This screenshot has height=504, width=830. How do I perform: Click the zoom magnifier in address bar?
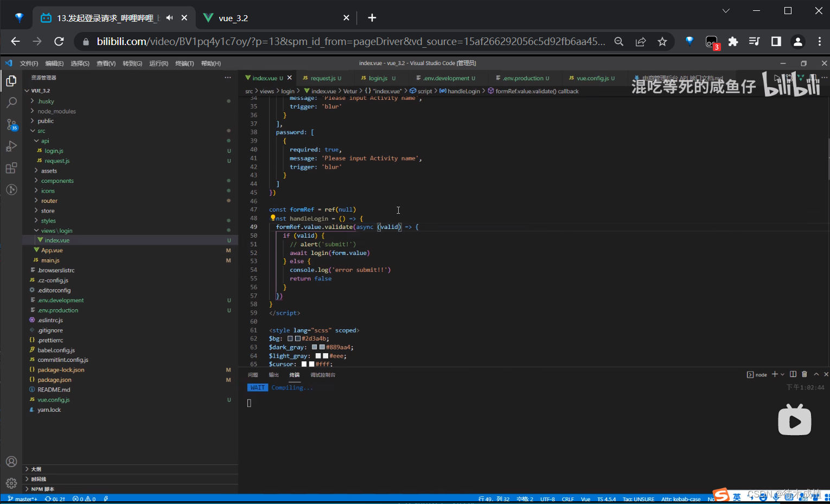[619, 41]
